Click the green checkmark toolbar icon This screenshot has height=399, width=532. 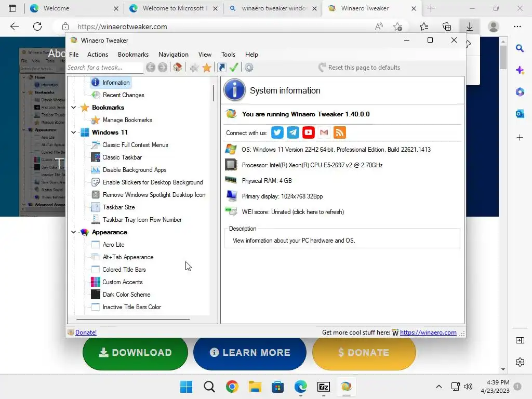[x=234, y=68]
